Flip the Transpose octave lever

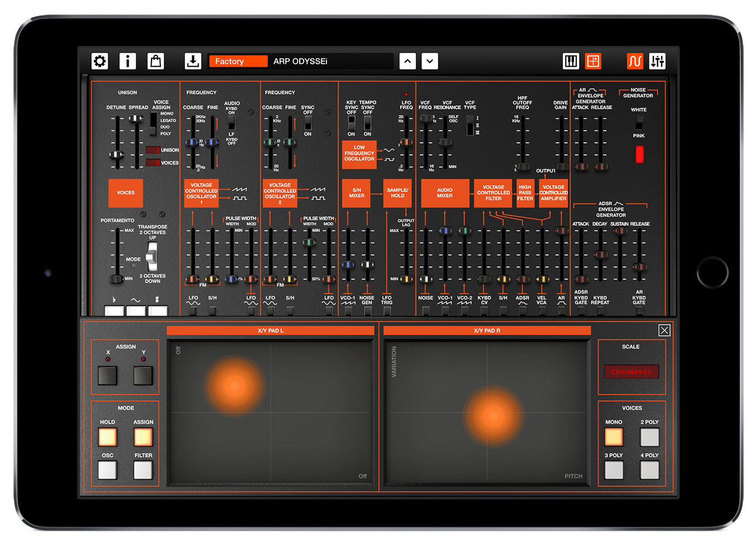tap(152, 257)
